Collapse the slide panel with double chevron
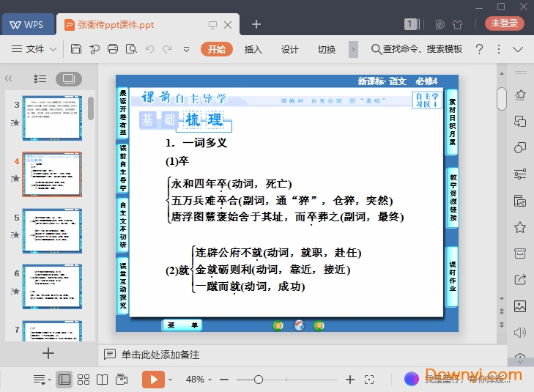This screenshot has width=534, height=392. click(x=9, y=78)
